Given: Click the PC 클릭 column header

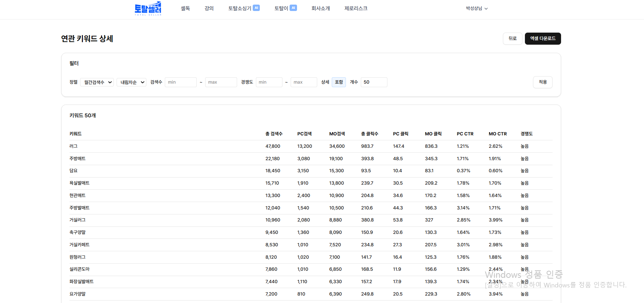Looking at the screenshot, I should pyautogui.click(x=401, y=134).
